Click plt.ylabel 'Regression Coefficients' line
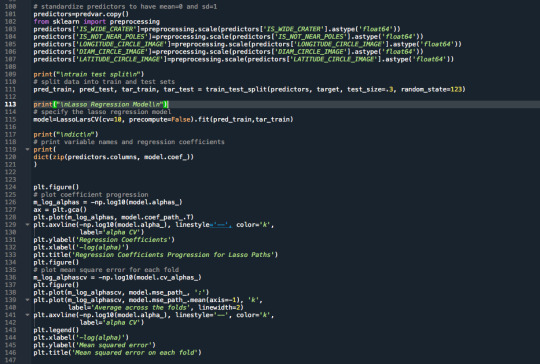This screenshot has height=364, width=540. (x=104, y=240)
